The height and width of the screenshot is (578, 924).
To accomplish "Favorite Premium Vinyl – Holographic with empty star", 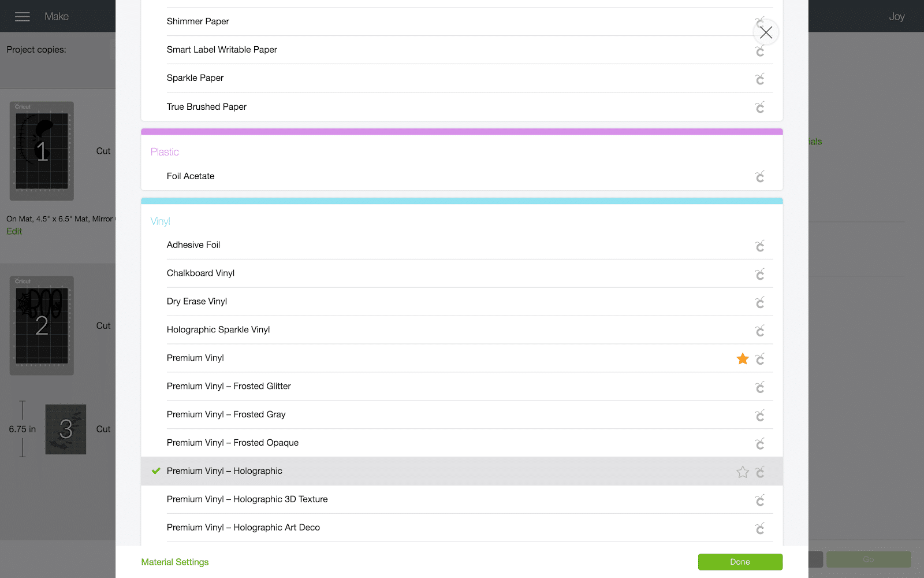I will [x=743, y=472].
